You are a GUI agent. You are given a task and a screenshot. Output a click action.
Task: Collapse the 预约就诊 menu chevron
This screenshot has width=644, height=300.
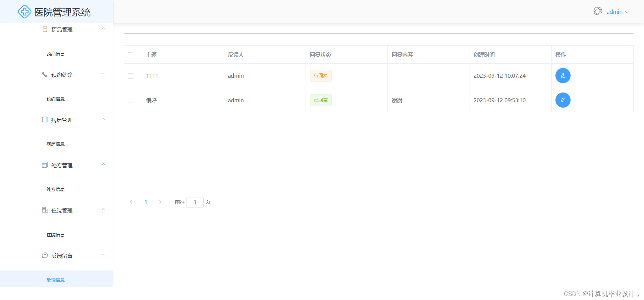pyautogui.click(x=103, y=74)
